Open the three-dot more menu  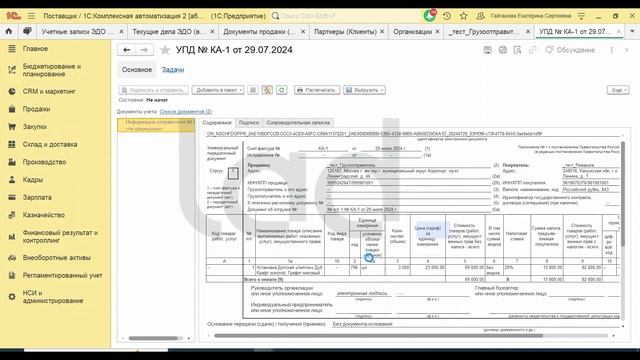[x=611, y=50]
